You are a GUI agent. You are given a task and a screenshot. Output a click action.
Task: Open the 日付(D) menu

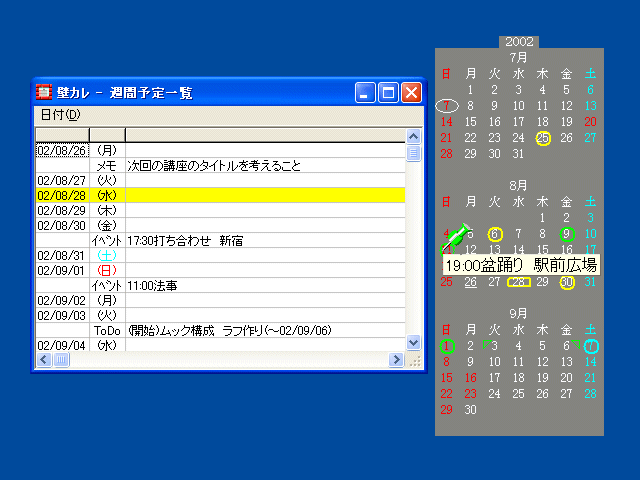tap(60, 115)
